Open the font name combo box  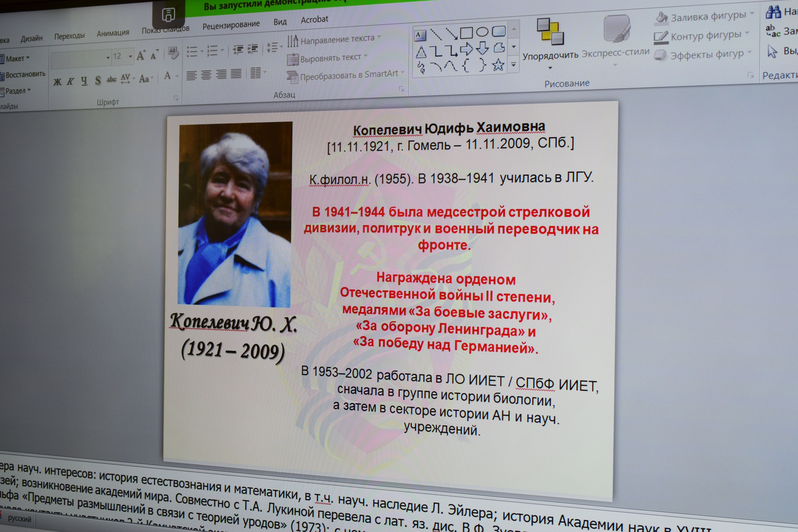[81, 59]
